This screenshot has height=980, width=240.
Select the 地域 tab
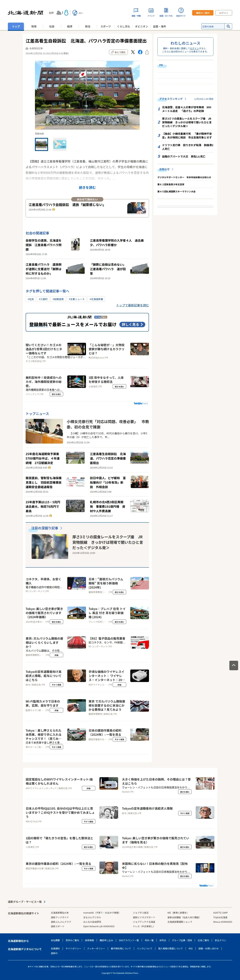pyautogui.click(x=34, y=26)
